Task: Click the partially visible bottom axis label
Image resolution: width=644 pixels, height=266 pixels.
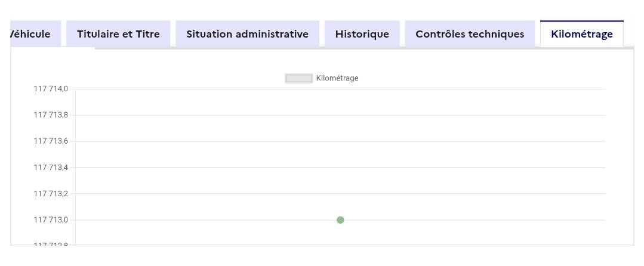Action: [x=51, y=244]
